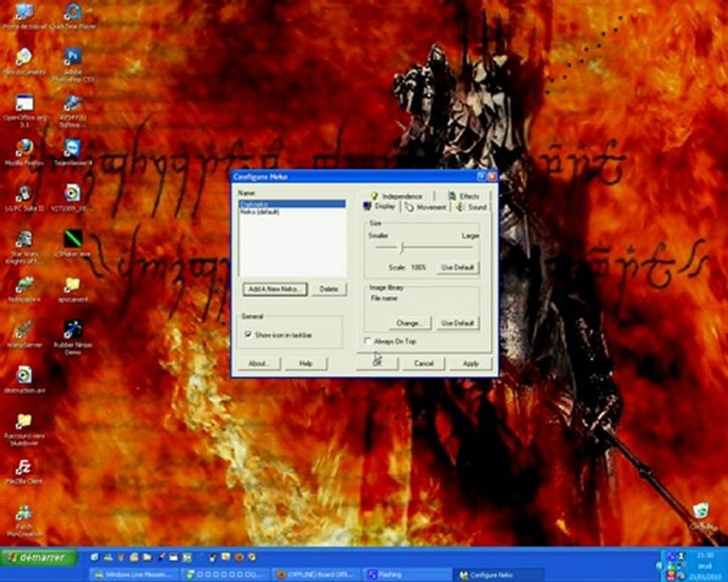Launch OpenOffice.org 3.1 desktop icon
This screenshot has width=728, height=582.
click(x=24, y=111)
